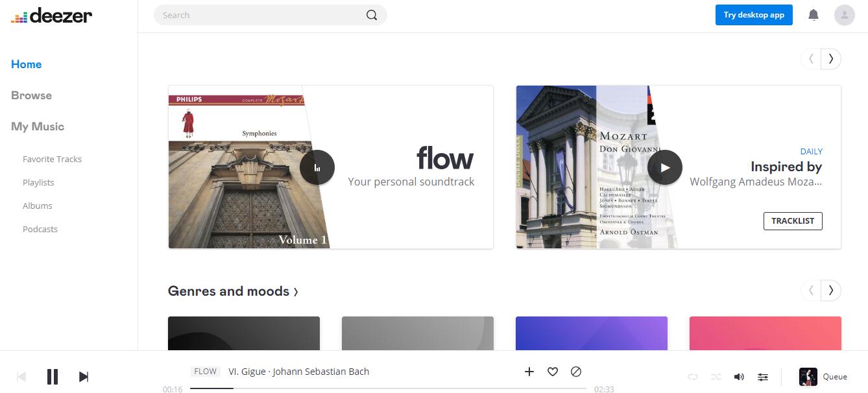
Task: Toggle repeat mode
Action: coord(693,377)
